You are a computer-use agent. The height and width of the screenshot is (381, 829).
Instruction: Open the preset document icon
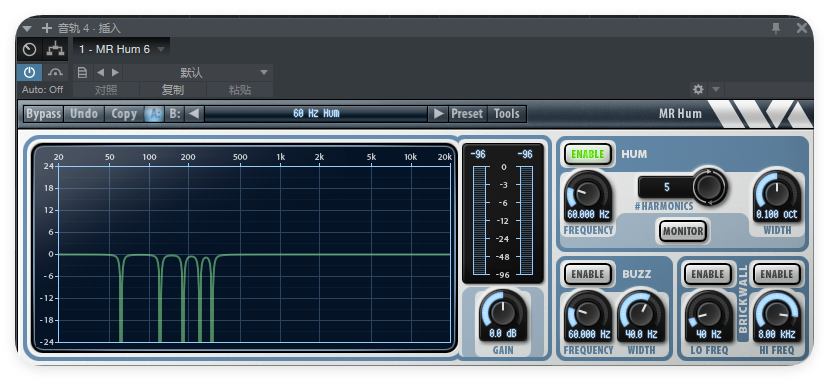pos(82,72)
